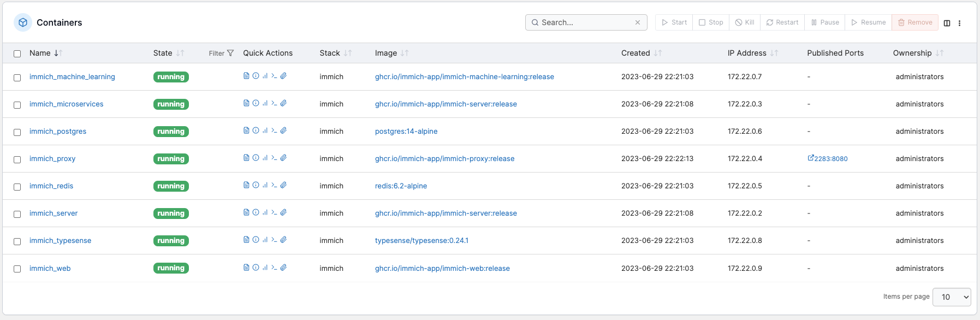Sort containers by Name column

point(46,53)
